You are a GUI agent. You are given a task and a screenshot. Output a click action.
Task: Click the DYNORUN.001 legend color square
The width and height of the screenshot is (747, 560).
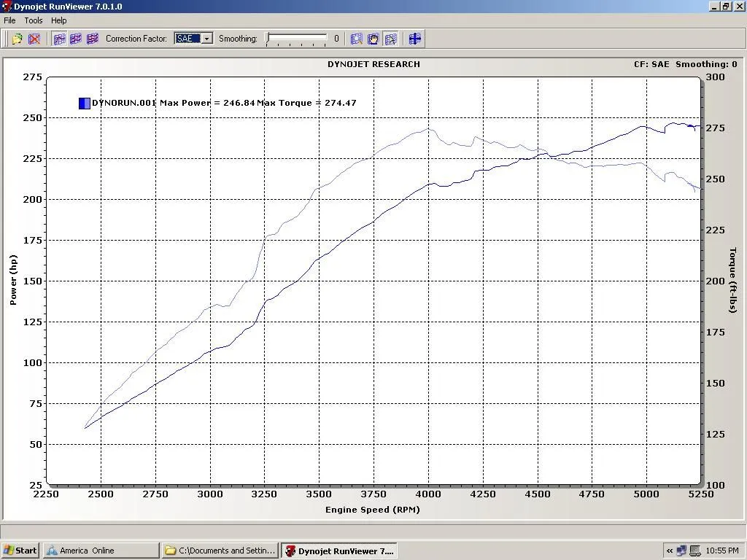(84, 103)
